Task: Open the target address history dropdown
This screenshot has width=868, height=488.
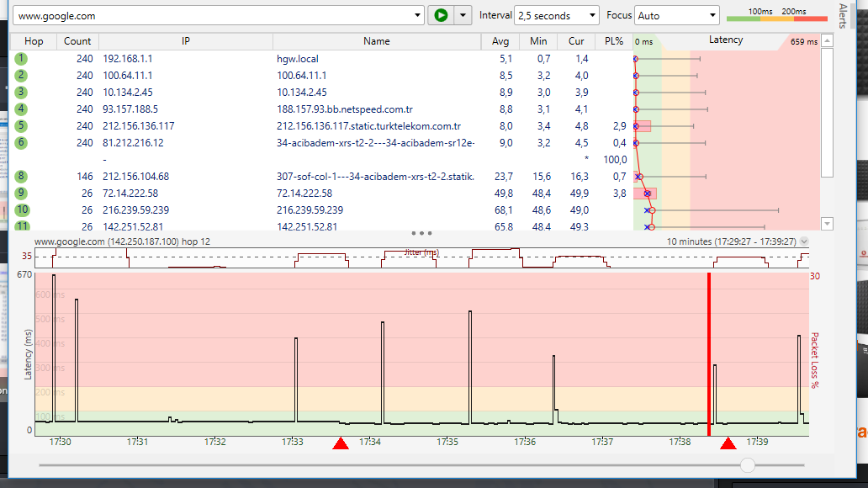Action: [419, 15]
